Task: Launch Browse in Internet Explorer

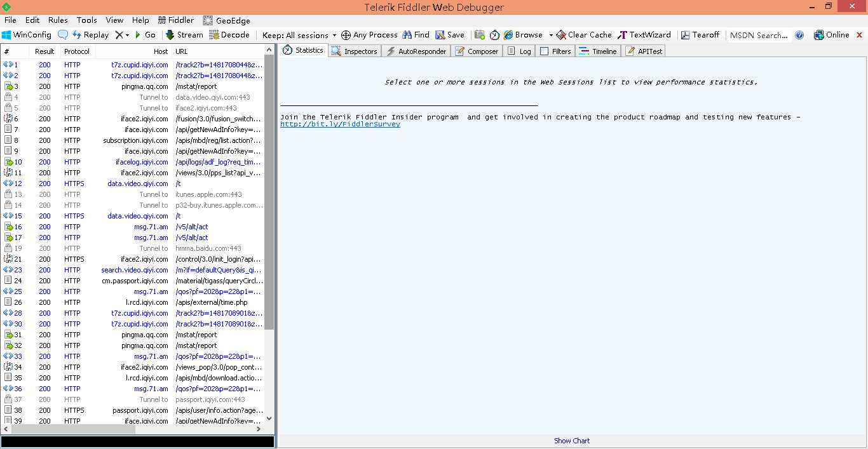Action: [x=523, y=35]
